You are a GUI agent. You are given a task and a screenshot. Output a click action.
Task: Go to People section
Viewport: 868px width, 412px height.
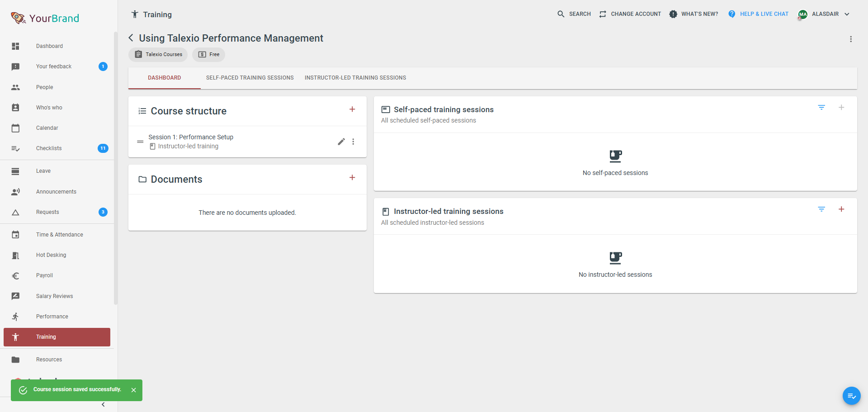click(57, 87)
